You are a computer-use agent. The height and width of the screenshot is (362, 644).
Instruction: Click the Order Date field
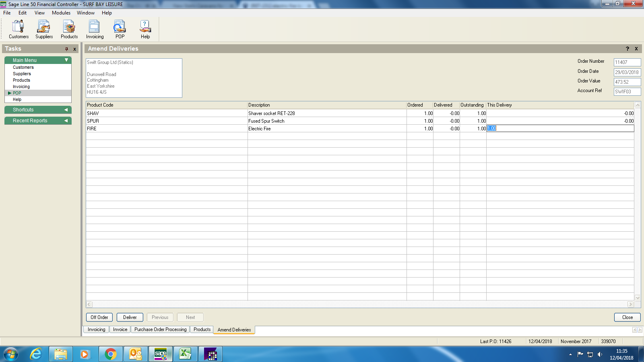[627, 72]
